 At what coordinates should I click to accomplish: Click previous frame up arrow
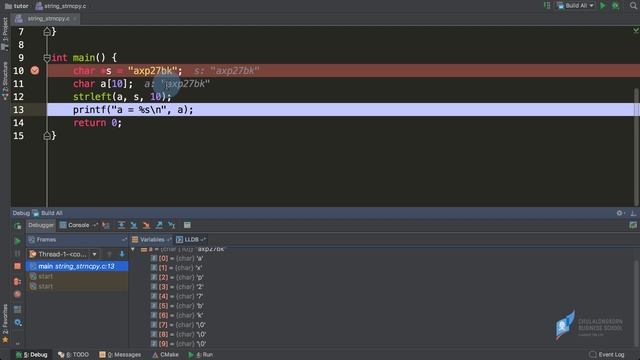pos(109,254)
